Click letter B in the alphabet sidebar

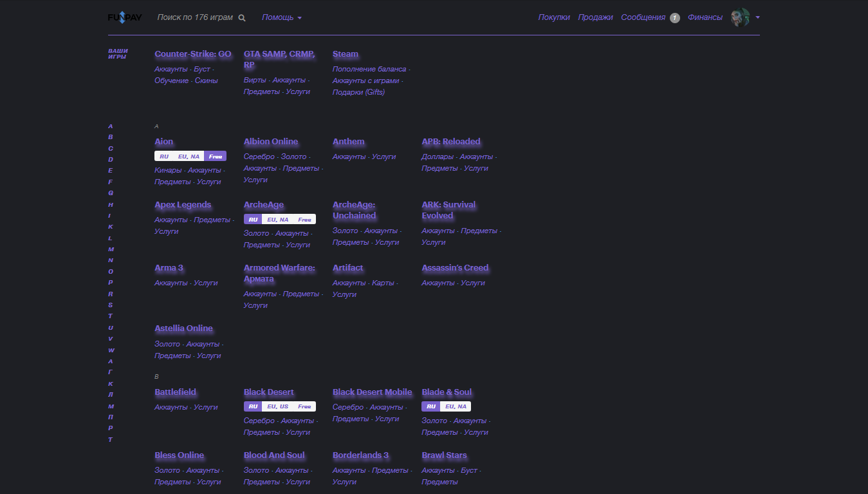point(110,137)
